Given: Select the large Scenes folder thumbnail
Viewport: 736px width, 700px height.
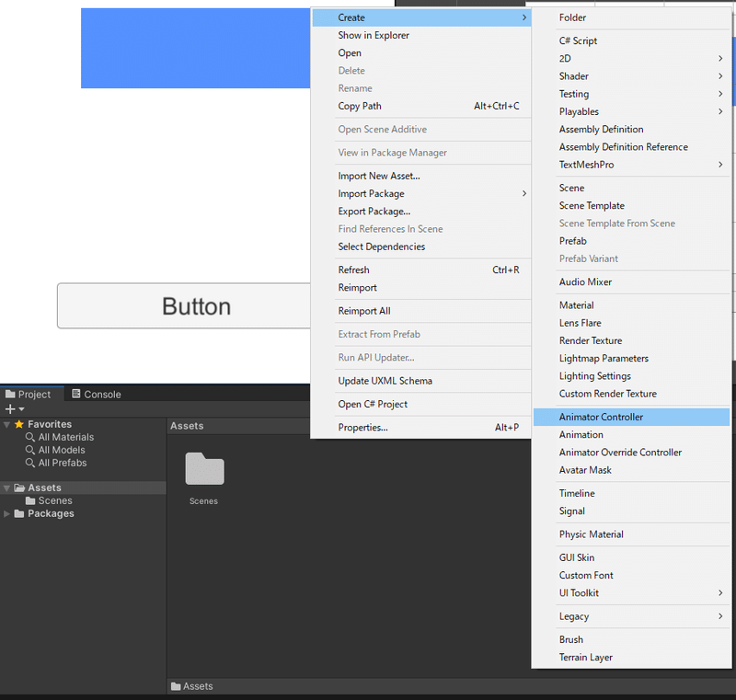Looking at the screenshot, I should (204, 468).
